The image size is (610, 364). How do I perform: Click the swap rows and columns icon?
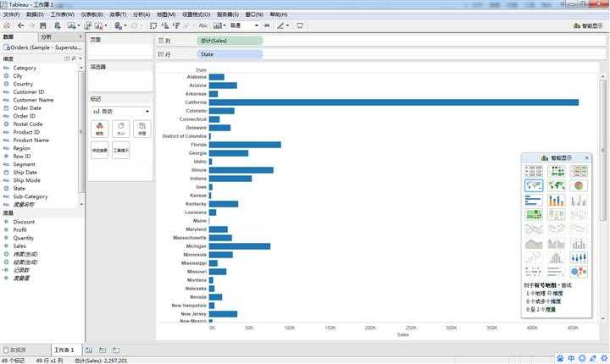point(153,25)
